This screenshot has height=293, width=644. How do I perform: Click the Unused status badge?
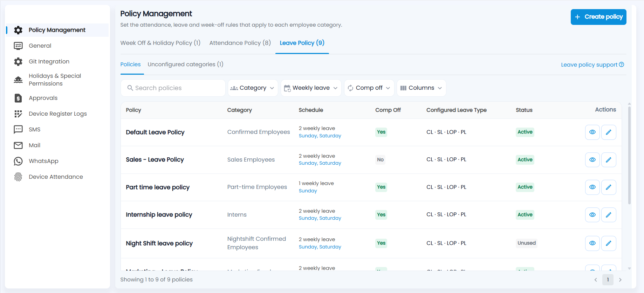coord(527,243)
